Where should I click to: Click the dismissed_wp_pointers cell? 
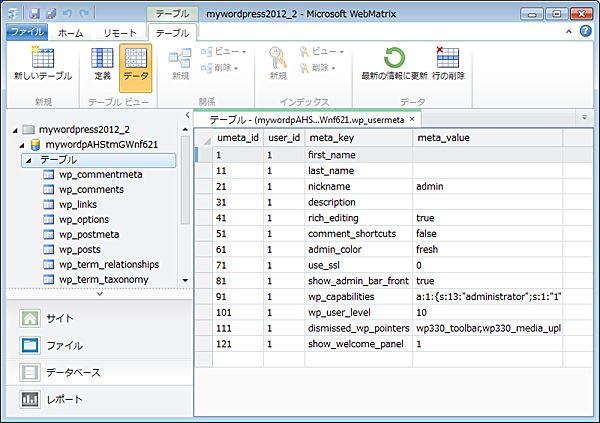[x=359, y=328]
